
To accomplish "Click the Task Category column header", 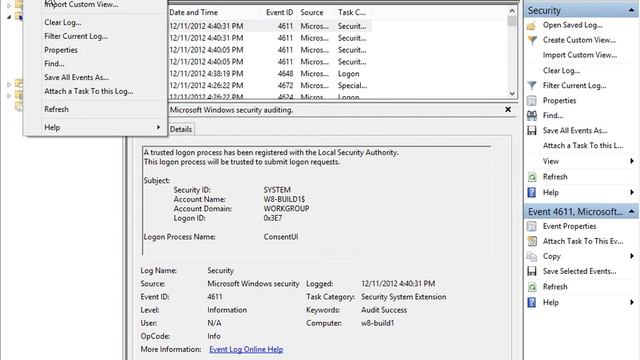I will (x=352, y=13).
